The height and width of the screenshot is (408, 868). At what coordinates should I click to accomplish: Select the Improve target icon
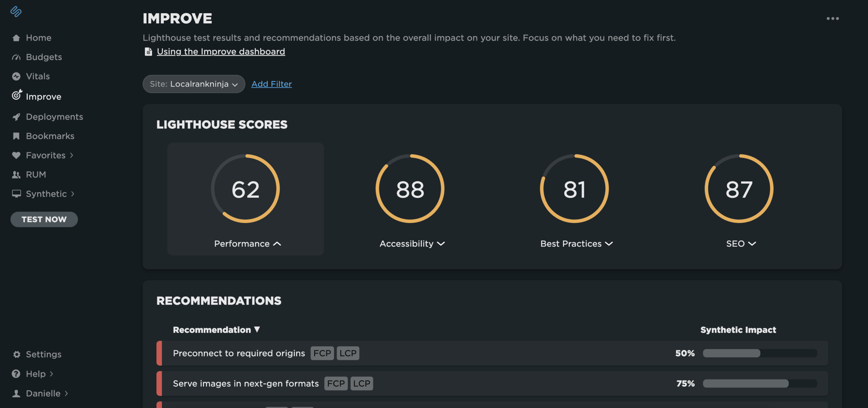17,96
